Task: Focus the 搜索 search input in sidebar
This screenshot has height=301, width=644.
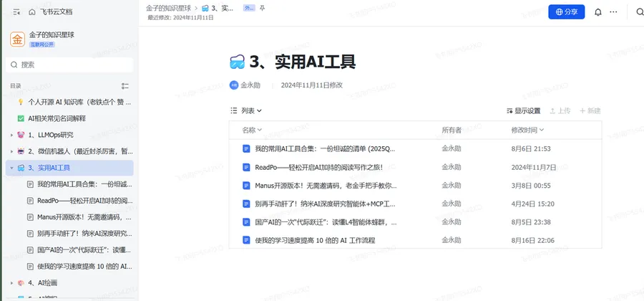Action: [x=69, y=64]
